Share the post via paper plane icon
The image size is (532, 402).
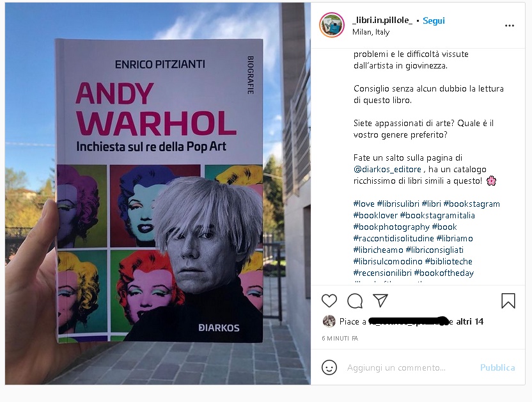pos(380,301)
